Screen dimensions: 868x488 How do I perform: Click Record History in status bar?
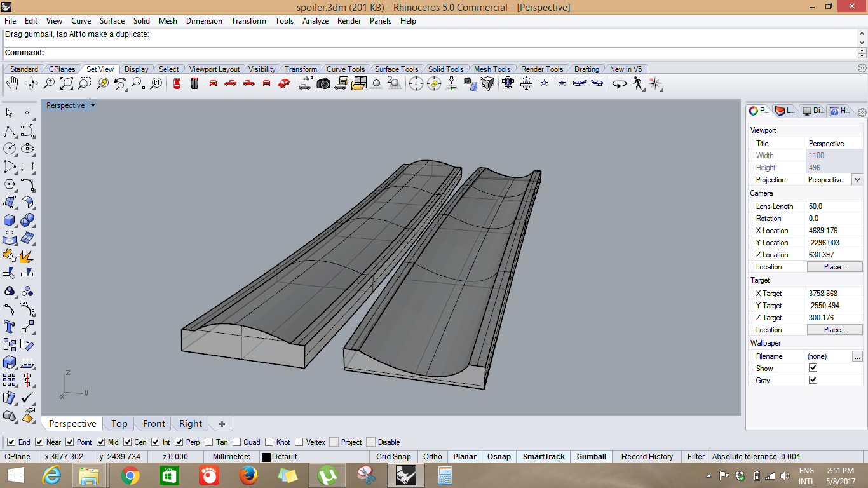tap(647, 456)
